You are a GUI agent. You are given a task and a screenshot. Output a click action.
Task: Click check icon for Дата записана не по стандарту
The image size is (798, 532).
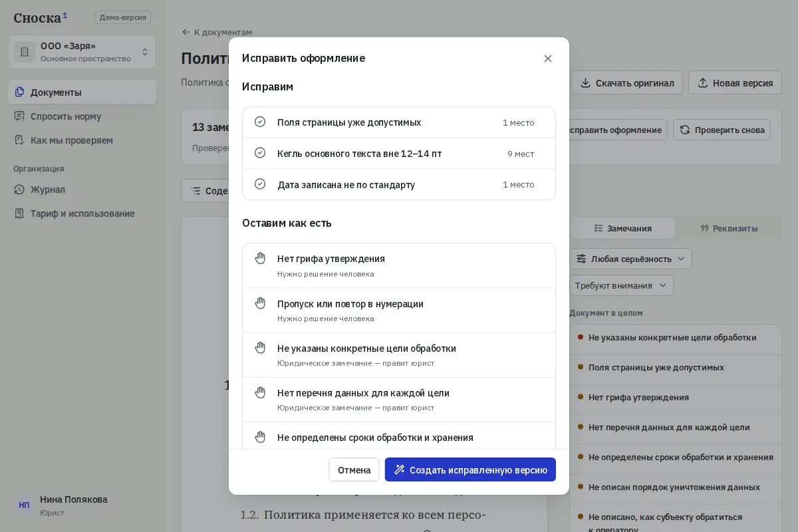click(260, 184)
